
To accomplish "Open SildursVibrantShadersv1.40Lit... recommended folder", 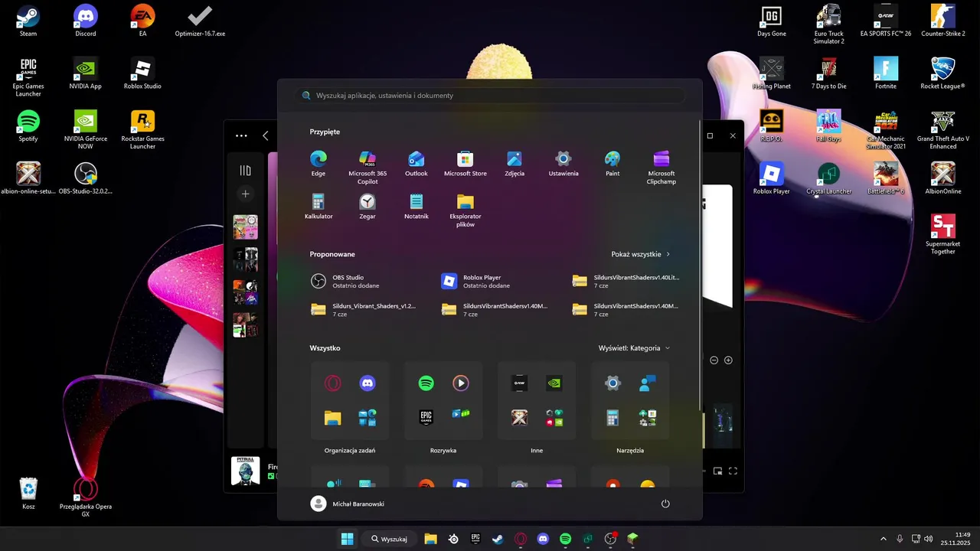I will (627, 281).
